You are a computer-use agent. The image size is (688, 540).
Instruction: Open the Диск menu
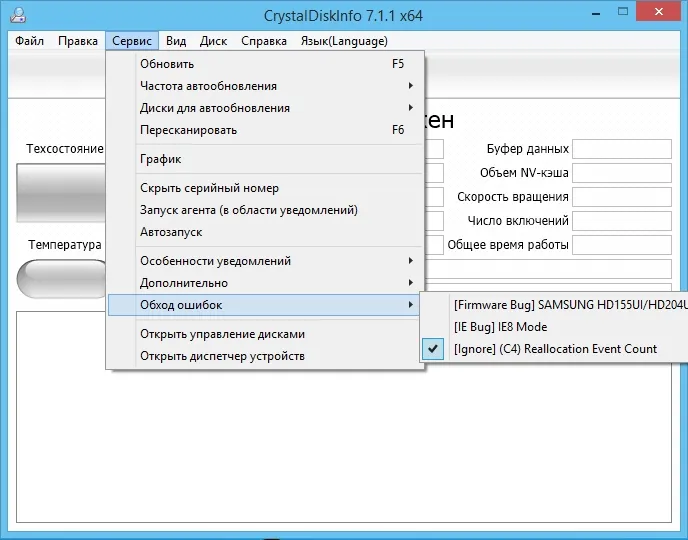[x=213, y=41]
